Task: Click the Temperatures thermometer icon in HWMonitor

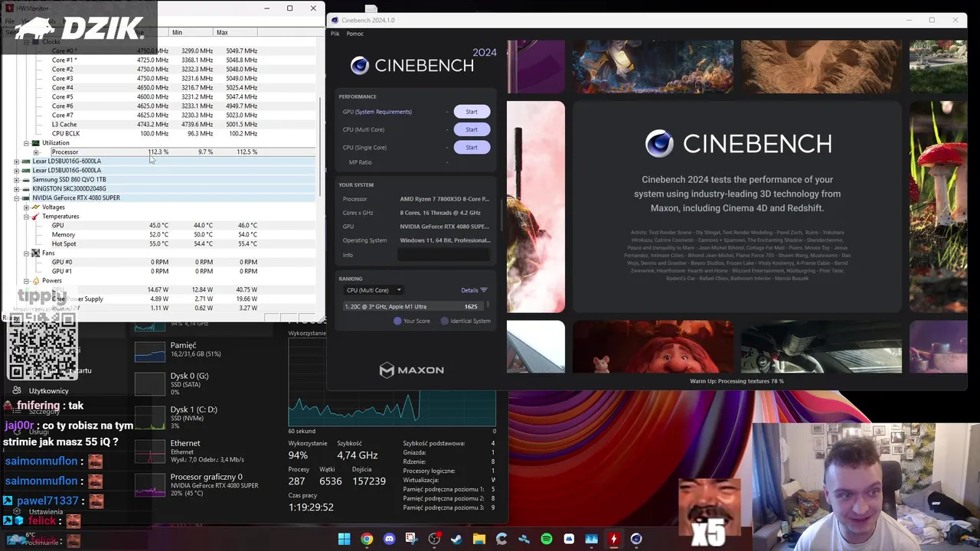Action: pyautogui.click(x=35, y=217)
